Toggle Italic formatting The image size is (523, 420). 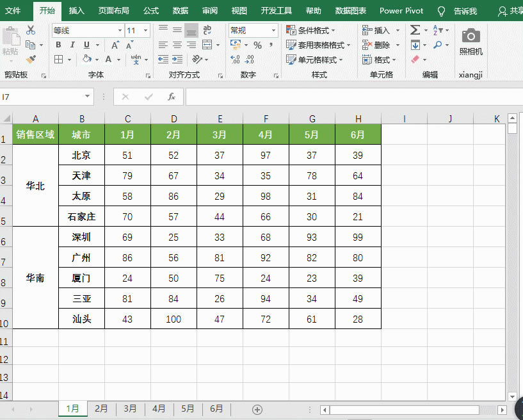(72, 44)
